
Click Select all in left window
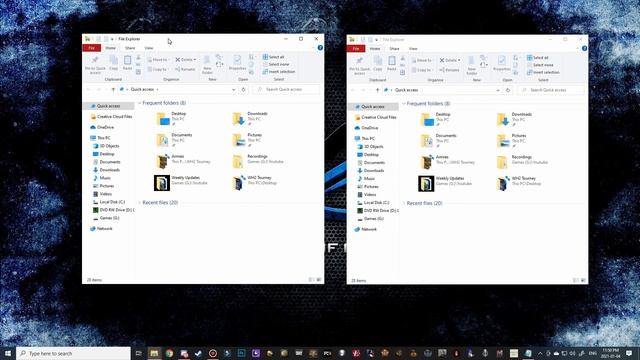pyautogui.click(x=273, y=57)
